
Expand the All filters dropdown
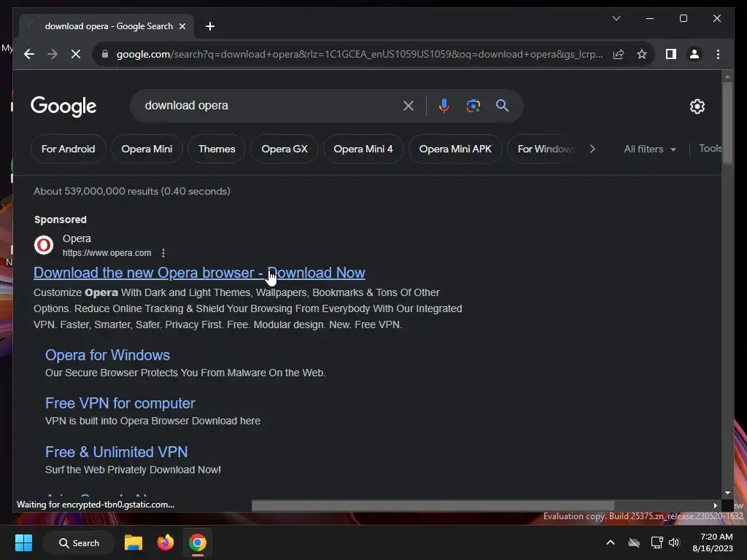[x=650, y=149]
